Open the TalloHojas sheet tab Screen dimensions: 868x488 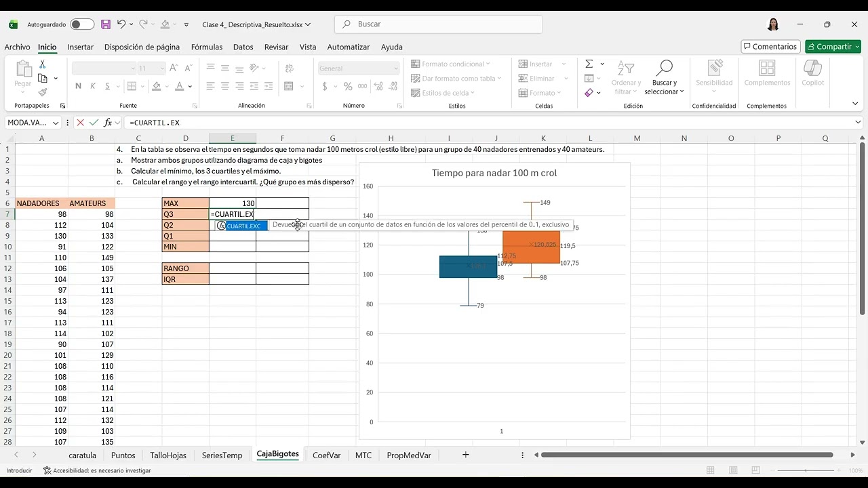(168, 455)
